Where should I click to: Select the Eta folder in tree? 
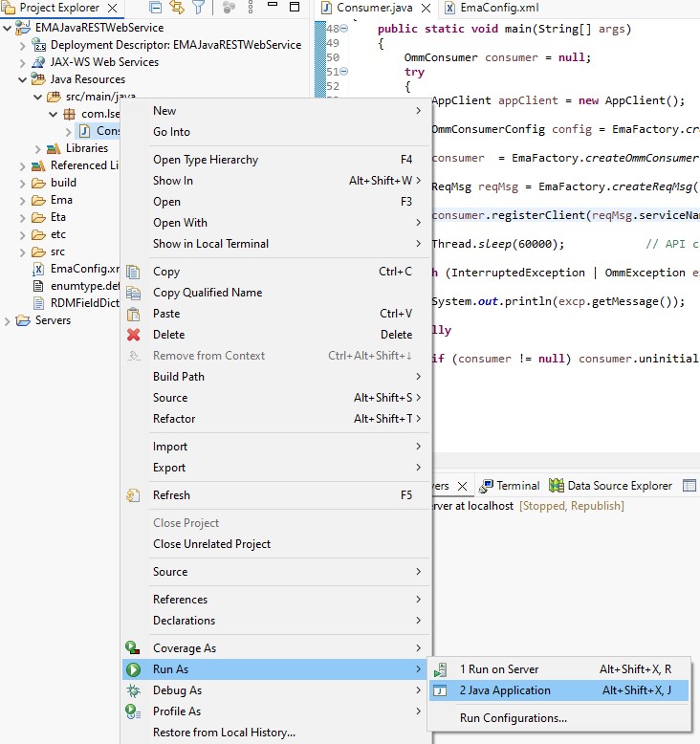(x=58, y=217)
